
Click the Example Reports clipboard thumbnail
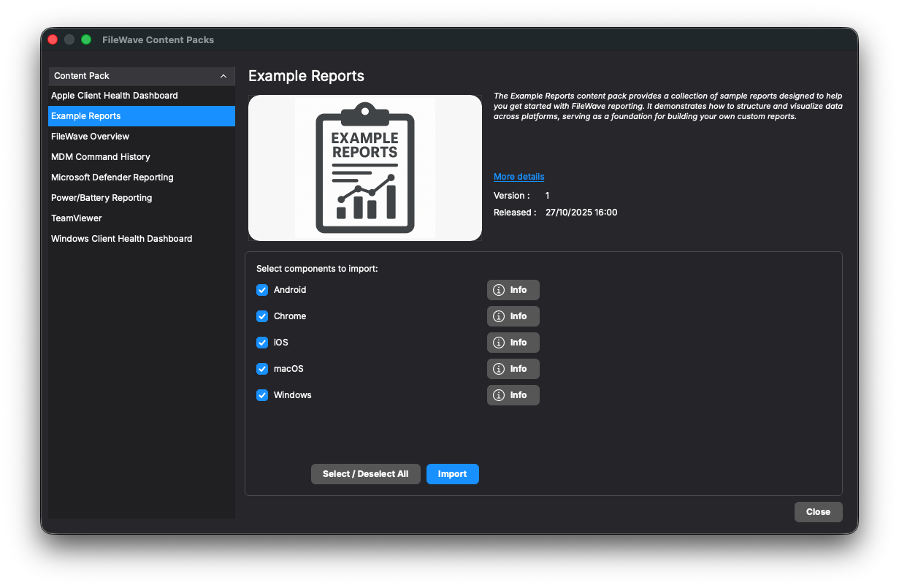tap(364, 168)
